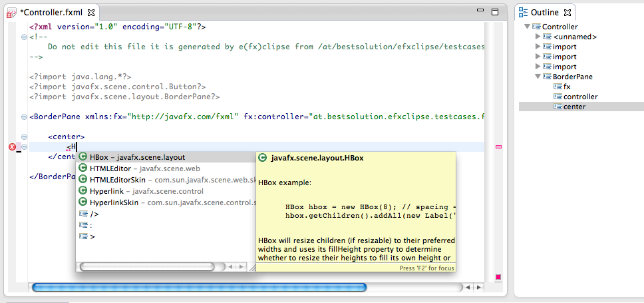644x303 pixels.
Task: Click the HBox class icon in suggestions
Action: tap(83, 157)
